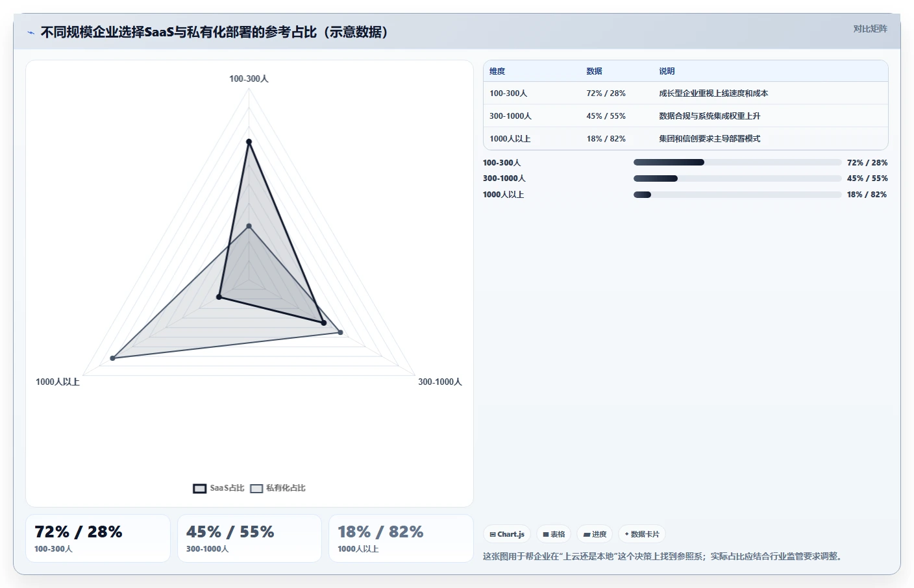Image resolution: width=914 pixels, height=588 pixels.
Task: Click the 数据卡片 chip
Action: pos(642,534)
